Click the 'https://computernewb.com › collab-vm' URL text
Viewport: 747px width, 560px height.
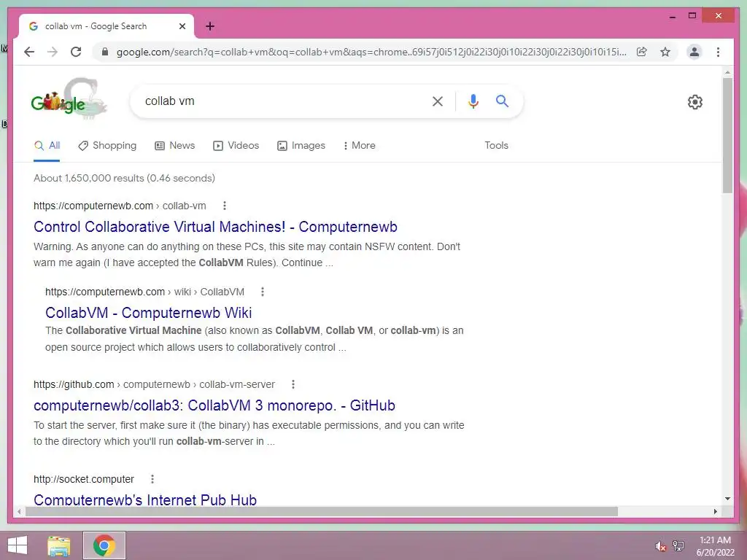120,206
